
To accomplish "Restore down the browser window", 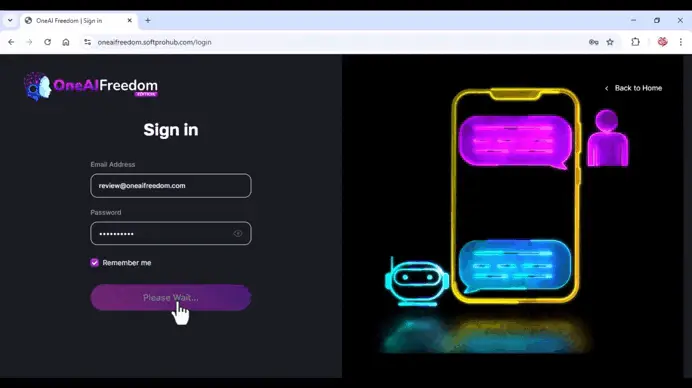I will (x=657, y=20).
